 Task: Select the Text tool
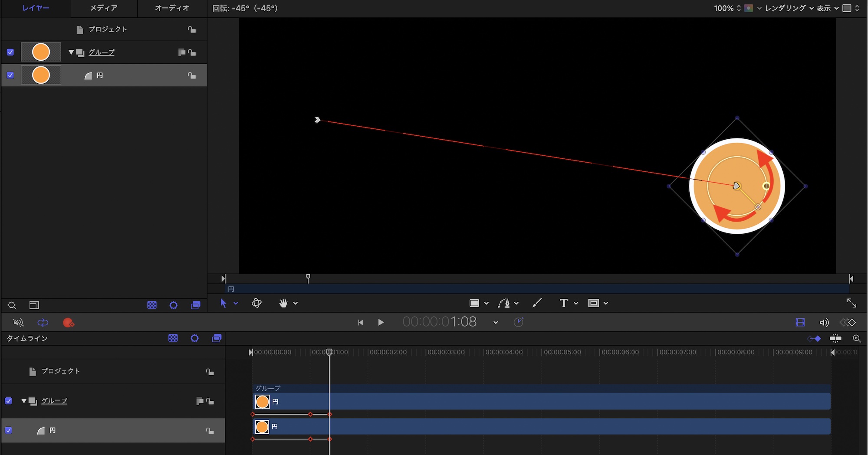coord(563,303)
